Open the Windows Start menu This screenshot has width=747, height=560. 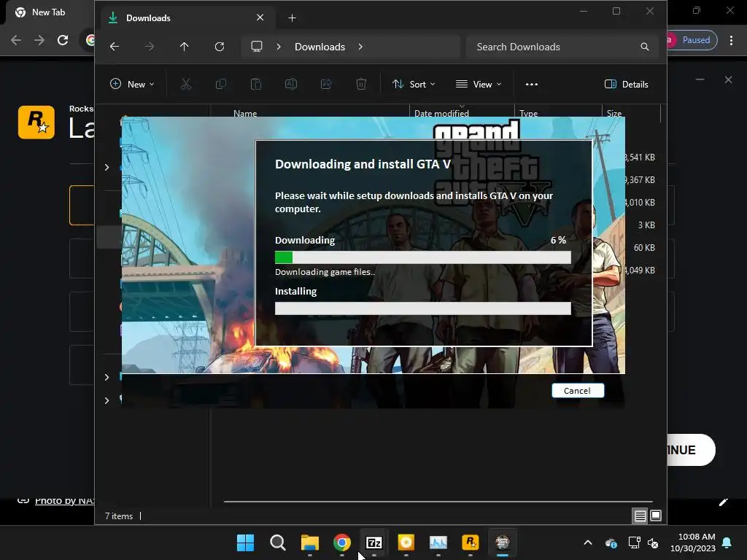pos(245,542)
